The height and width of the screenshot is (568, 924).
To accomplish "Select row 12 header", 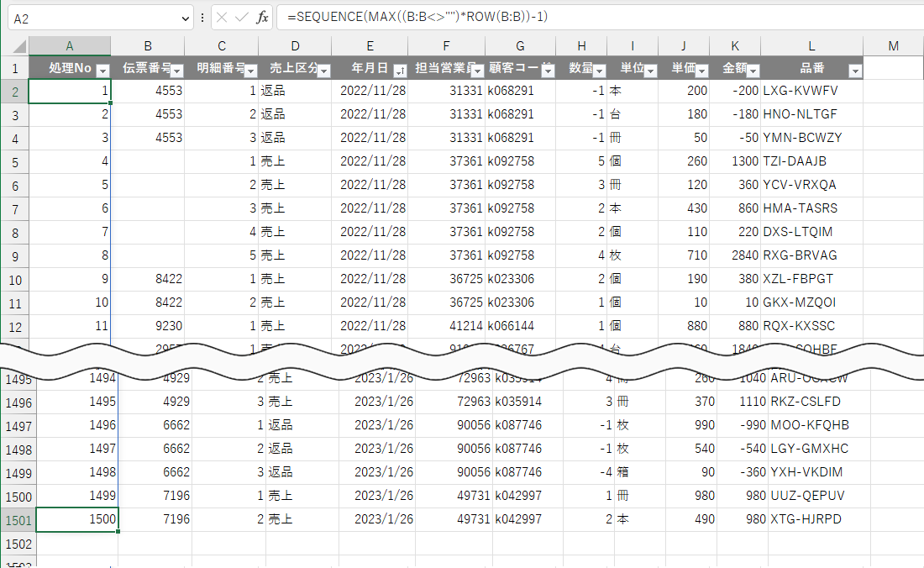I will (x=15, y=327).
